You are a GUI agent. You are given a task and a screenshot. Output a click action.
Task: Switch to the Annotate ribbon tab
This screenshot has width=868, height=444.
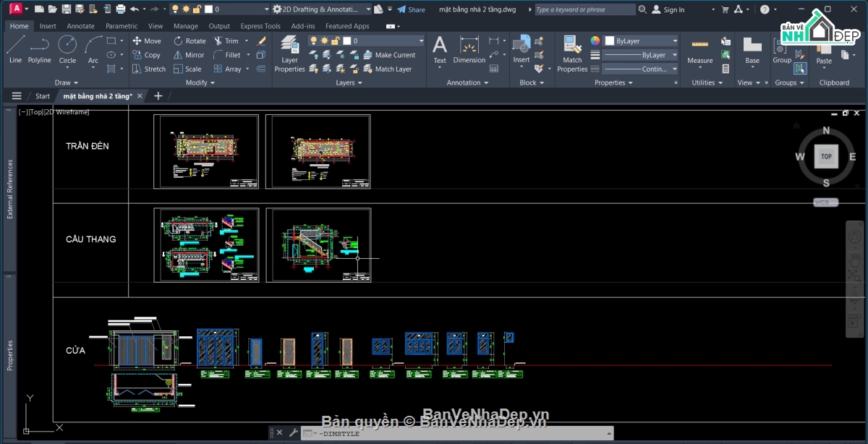click(80, 26)
